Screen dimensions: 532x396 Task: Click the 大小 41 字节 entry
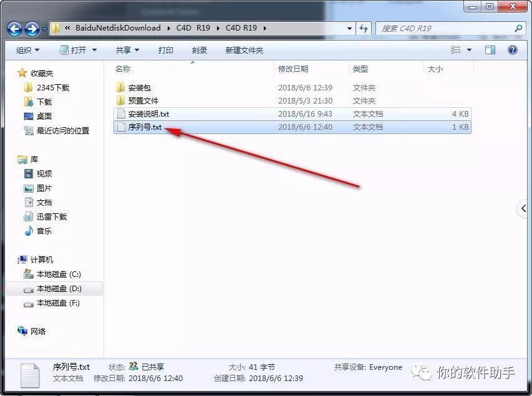[x=252, y=367]
